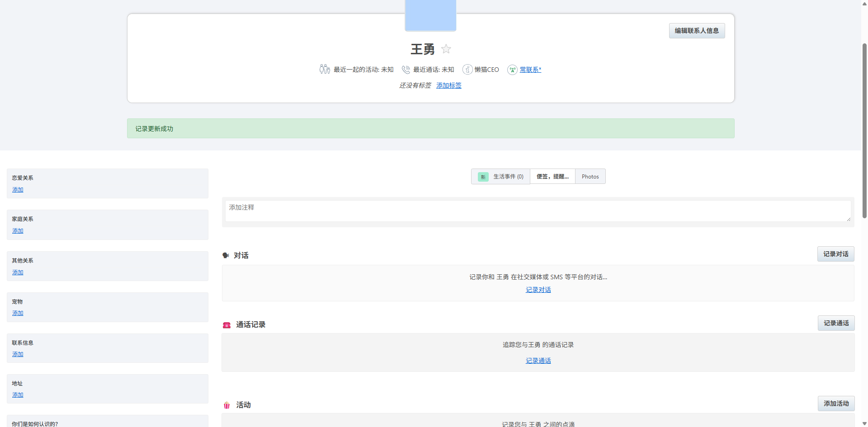This screenshot has width=868, height=427.
Task: Click the 记录对话 link in the 对话 box
Action: pos(538,290)
